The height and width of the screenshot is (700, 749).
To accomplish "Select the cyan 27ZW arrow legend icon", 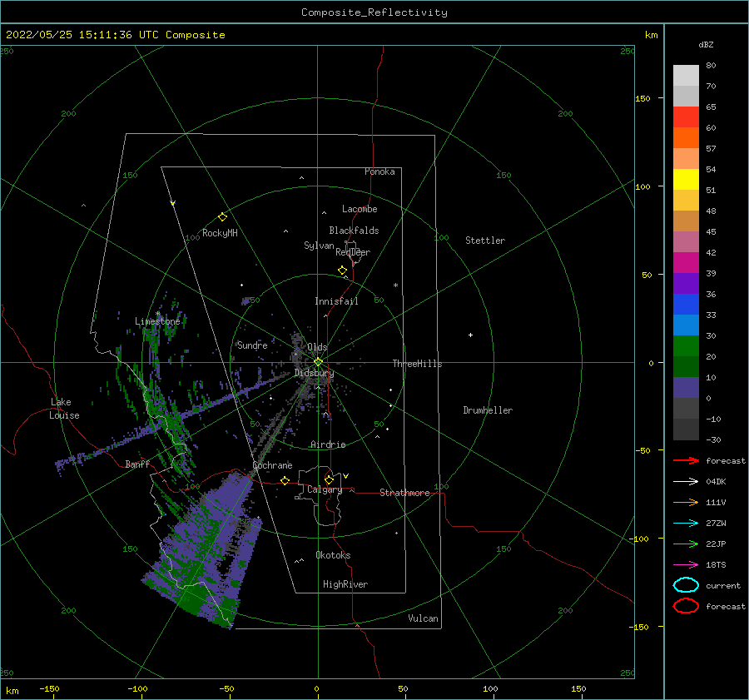I will click(x=686, y=524).
